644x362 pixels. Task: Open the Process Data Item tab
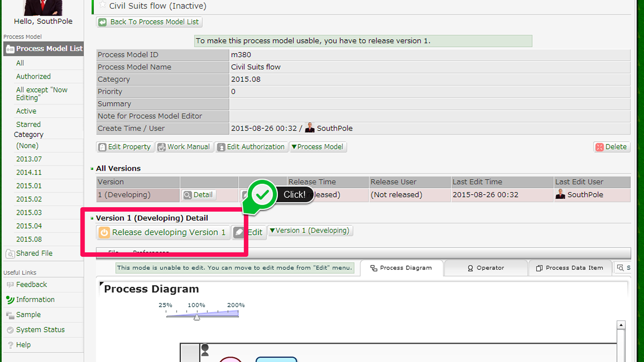point(570,268)
